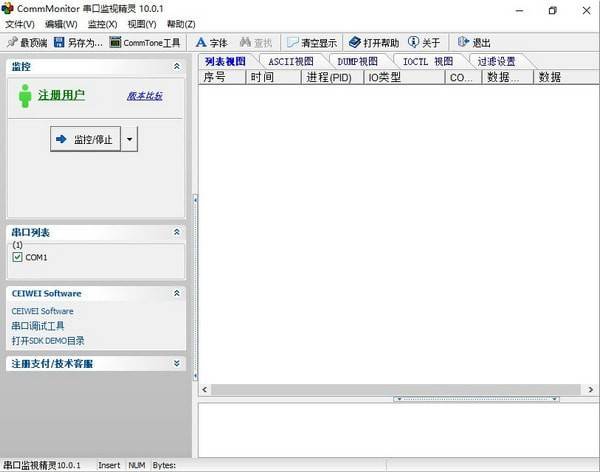
Task: Open the CommTone工具 toolbar button
Action: 116,43
